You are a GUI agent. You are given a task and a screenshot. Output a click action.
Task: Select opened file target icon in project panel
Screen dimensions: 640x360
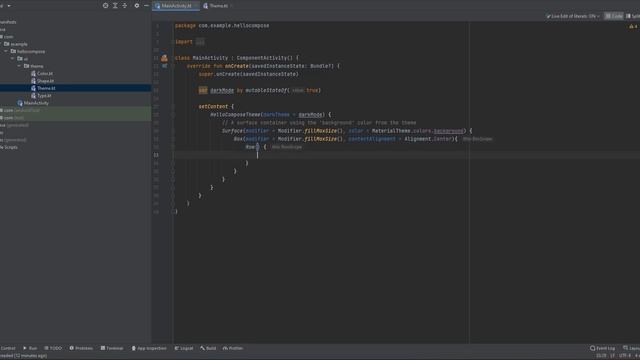(105, 6)
